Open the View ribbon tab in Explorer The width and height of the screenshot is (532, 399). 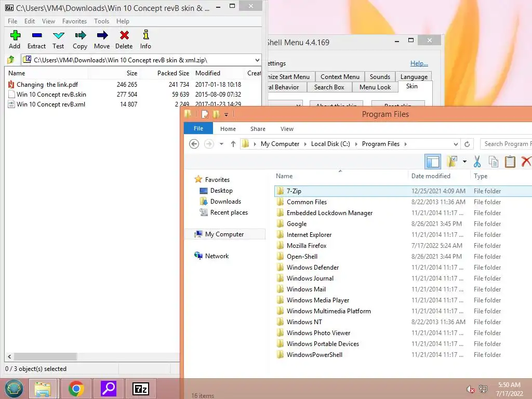[x=287, y=129]
